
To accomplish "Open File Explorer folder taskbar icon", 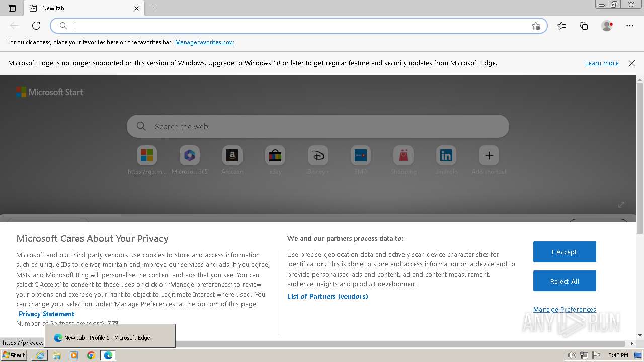I will coord(57,355).
